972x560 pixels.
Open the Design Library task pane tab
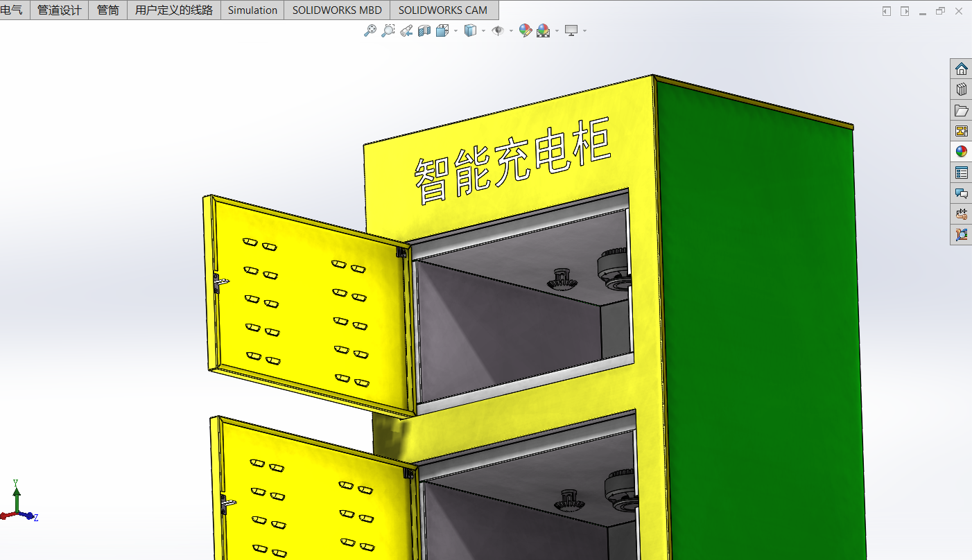[961, 89]
